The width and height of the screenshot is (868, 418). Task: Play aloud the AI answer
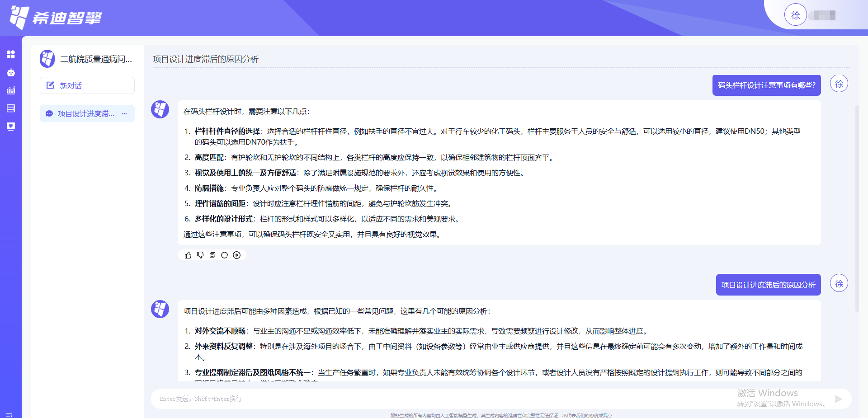pos(236,255)
